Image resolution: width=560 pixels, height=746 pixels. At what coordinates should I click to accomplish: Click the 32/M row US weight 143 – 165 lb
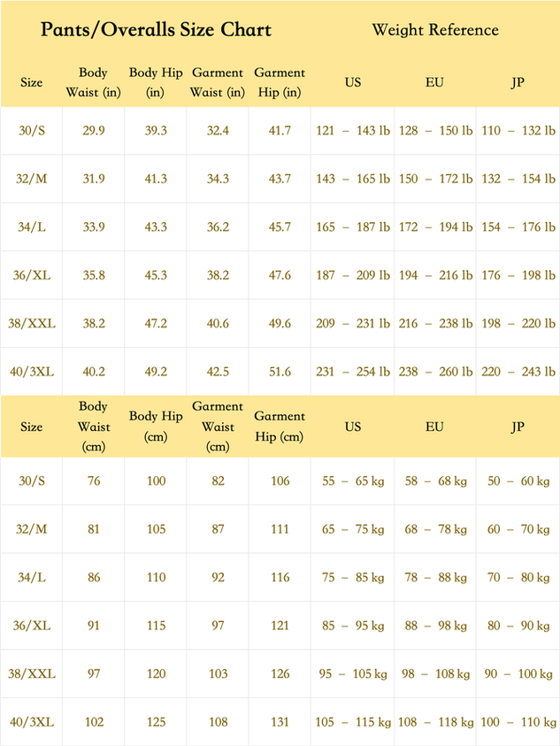[353, 179]
